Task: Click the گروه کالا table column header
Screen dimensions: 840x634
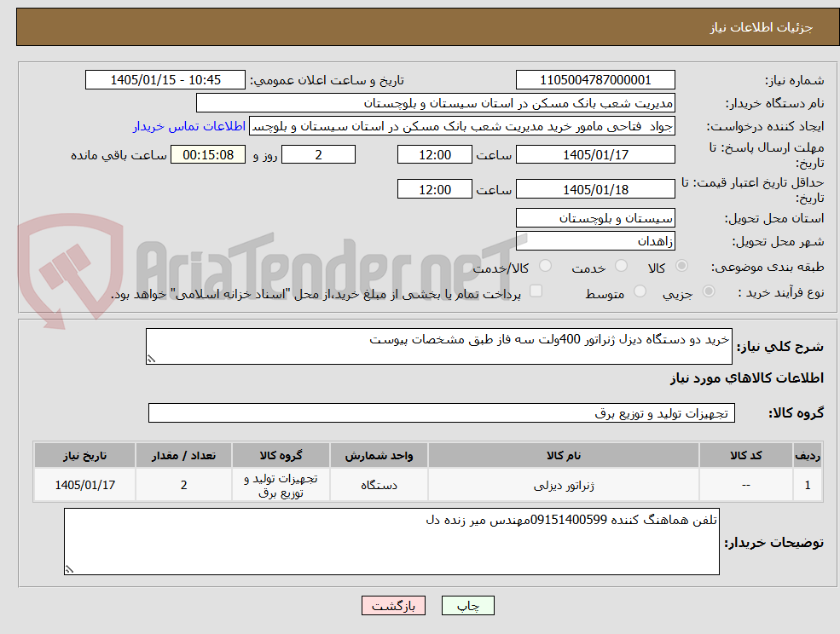Action: [x=281, y=455]
